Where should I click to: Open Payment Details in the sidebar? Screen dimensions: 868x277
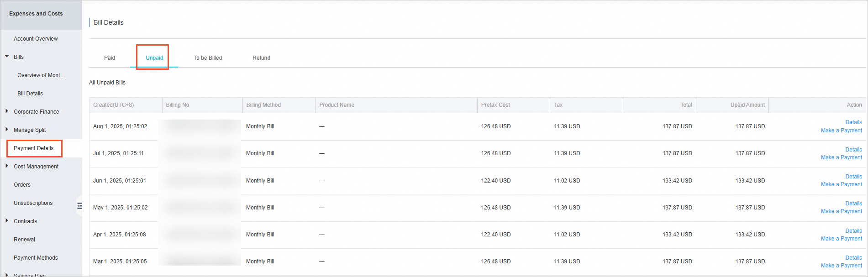34,148
